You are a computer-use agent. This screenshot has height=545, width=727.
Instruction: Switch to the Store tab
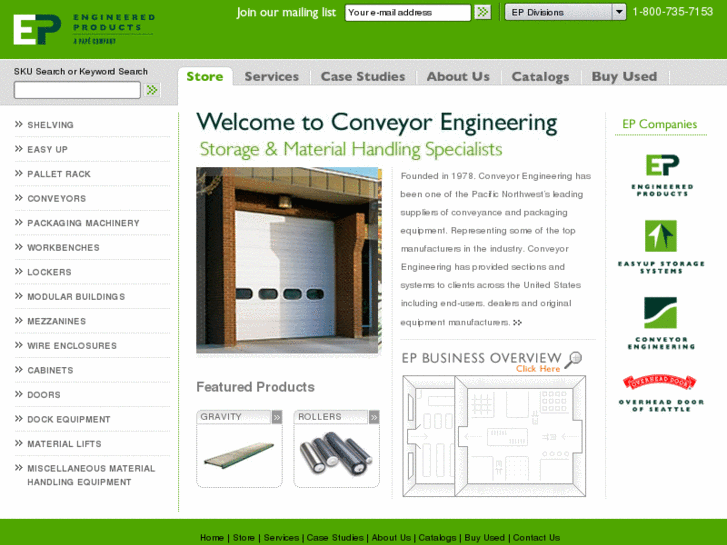204,77
